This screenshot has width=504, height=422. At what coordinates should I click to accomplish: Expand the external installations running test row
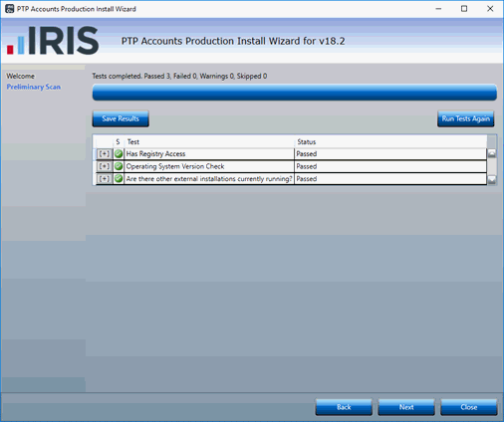tap(104, 179)
